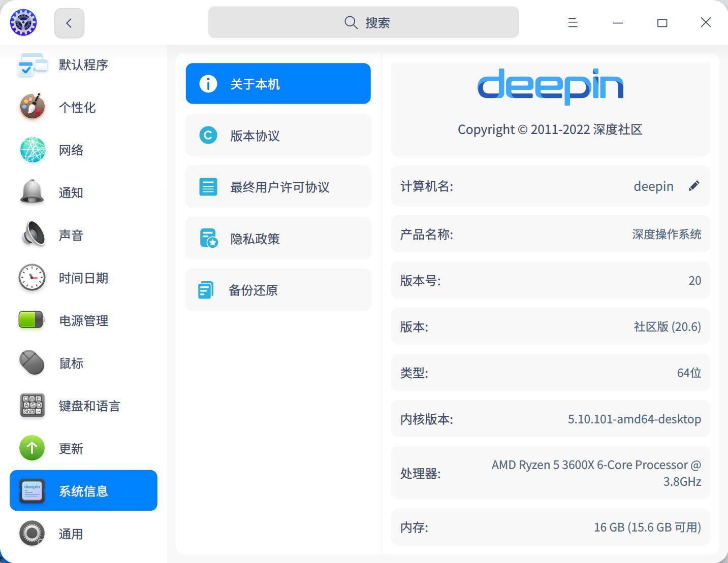Open the 更新 (Update) settings icon
Viewport: 728px width, 563px height.
(31, 448)
